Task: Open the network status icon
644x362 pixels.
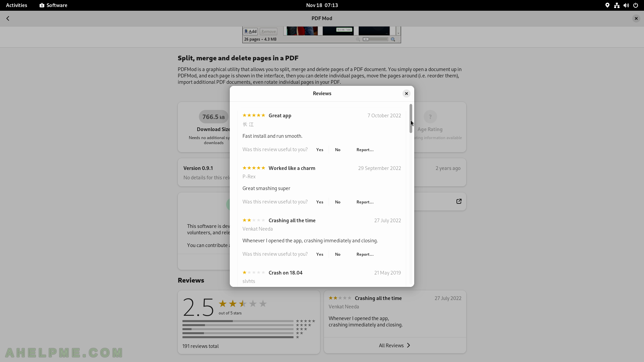Action: tap(616, 5)
